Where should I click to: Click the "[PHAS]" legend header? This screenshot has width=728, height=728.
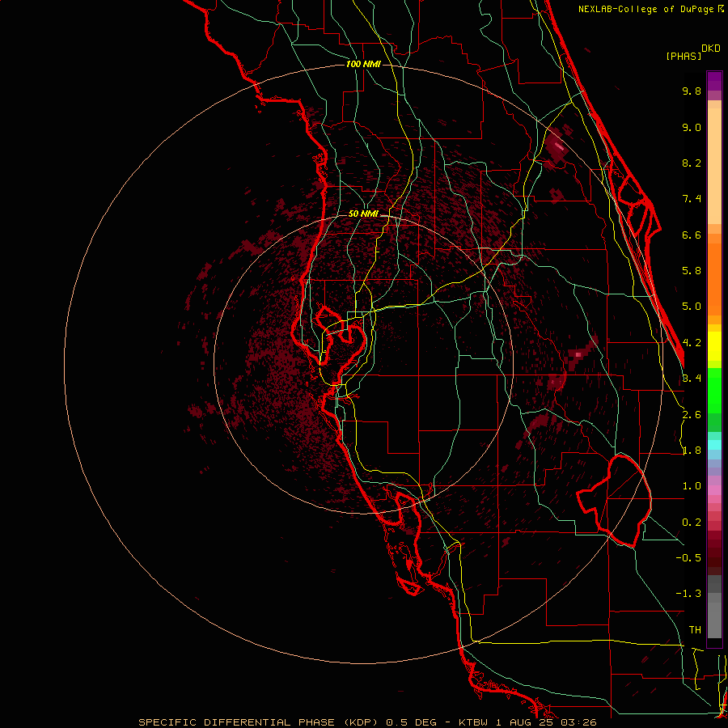[684, 56]
